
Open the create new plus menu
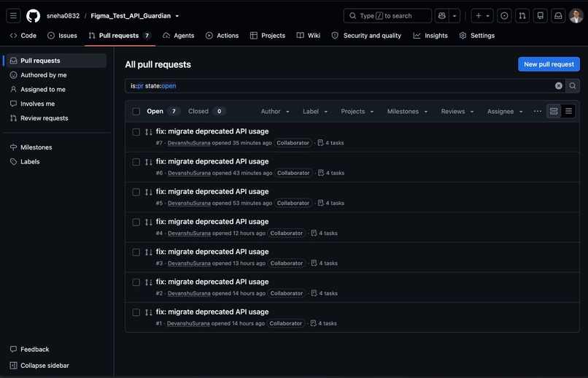482,16
